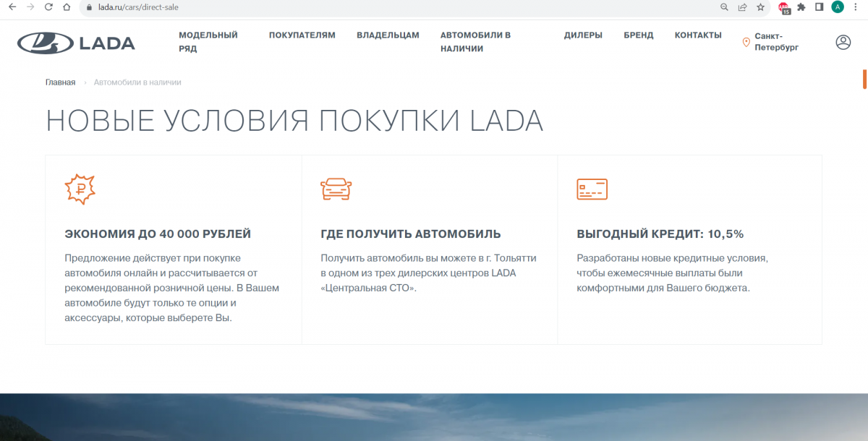
Task: Click the paragraph starting Предложение действует
Action: coord(171,288)
